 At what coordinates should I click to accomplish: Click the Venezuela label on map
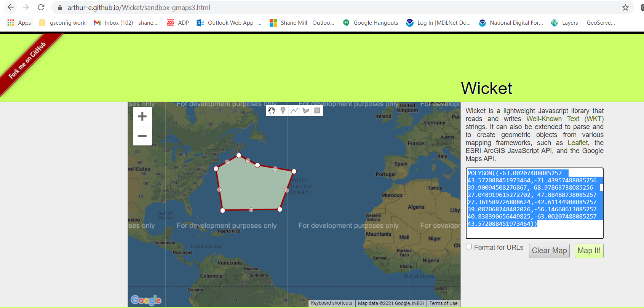click(x=230, y=263)
